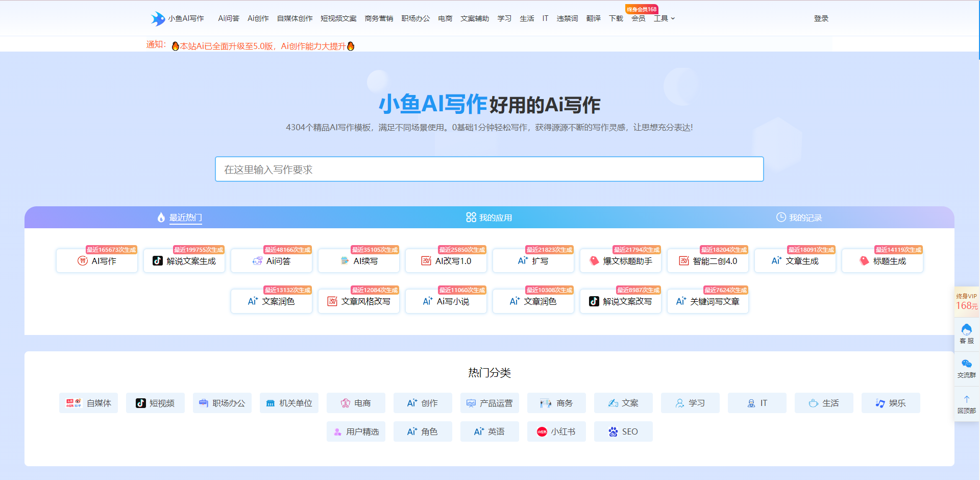The image size is (980, 480).
Task: Select the 短视频 category with TikTok icon
Action: click(x=141, y=403)
